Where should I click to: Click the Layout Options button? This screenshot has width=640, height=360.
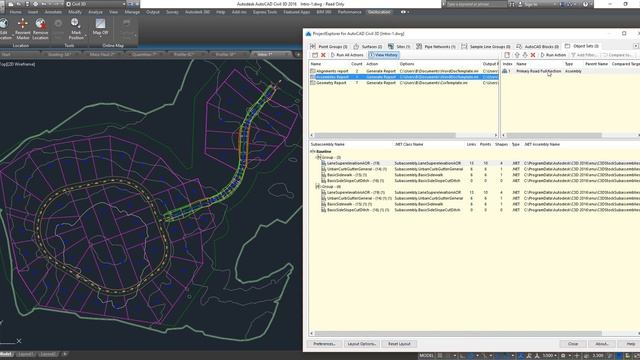tap(362, 344)
